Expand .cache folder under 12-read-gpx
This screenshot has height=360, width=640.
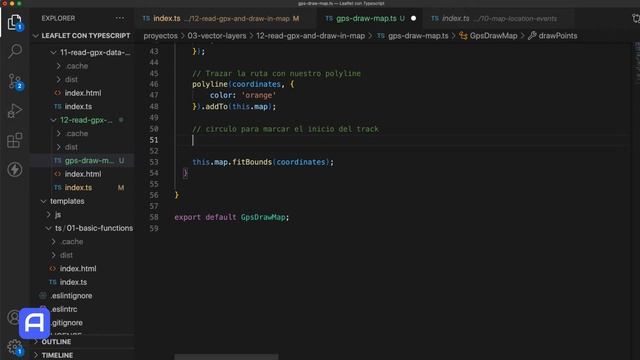click(73, 133)
